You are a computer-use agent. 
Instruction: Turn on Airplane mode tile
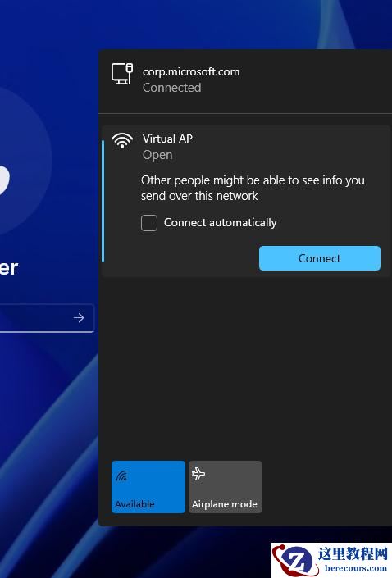point(226,486)
